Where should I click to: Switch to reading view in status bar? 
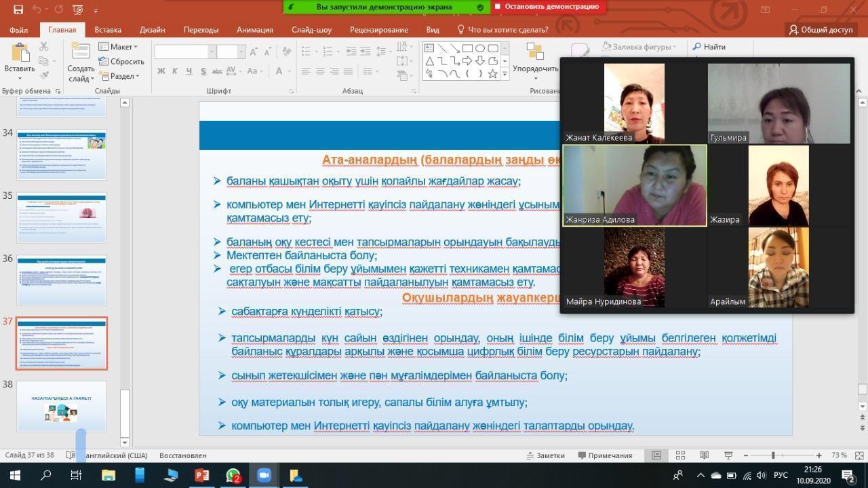pos(704,455)
